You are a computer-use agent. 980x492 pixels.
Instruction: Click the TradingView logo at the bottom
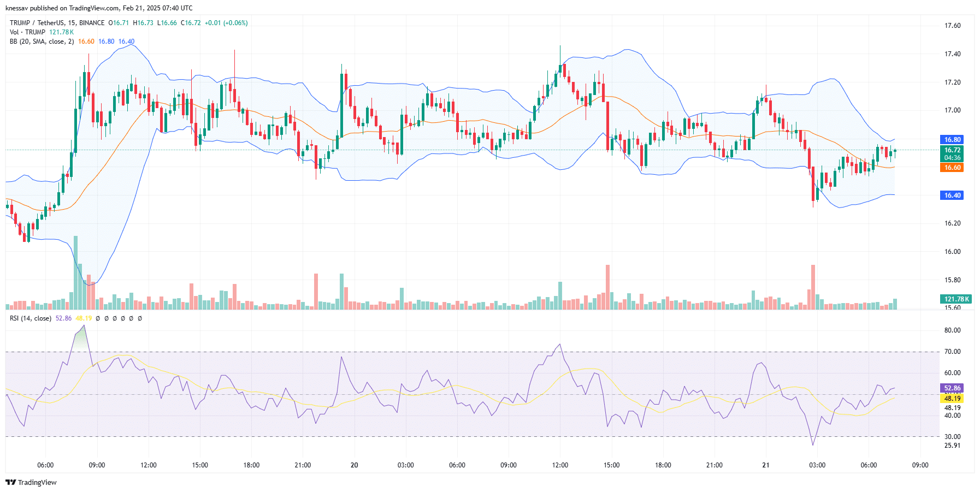click(31, 482)
